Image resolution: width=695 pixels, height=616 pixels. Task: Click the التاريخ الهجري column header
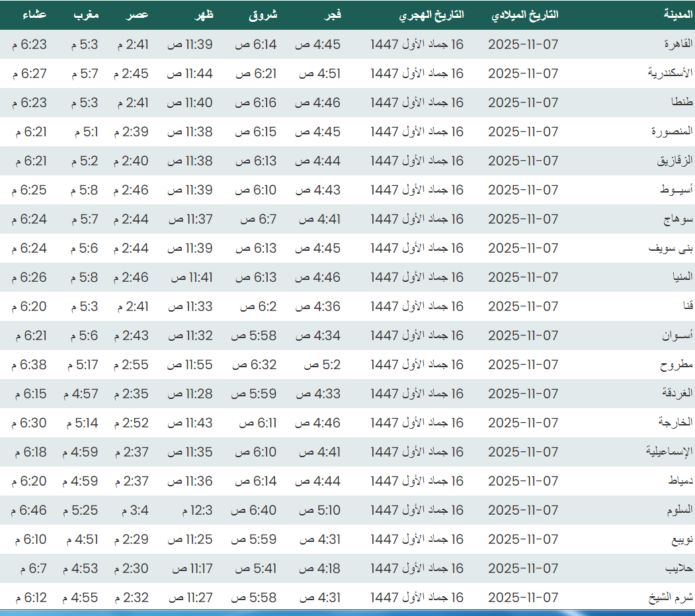click(x=431, y=15)
